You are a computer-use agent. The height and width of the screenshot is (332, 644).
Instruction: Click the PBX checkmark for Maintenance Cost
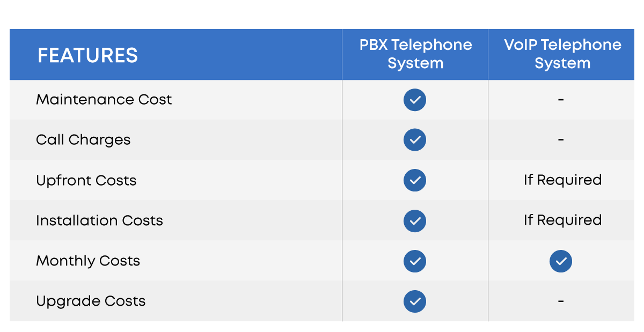pyautogui.click(x=415, y=100)
